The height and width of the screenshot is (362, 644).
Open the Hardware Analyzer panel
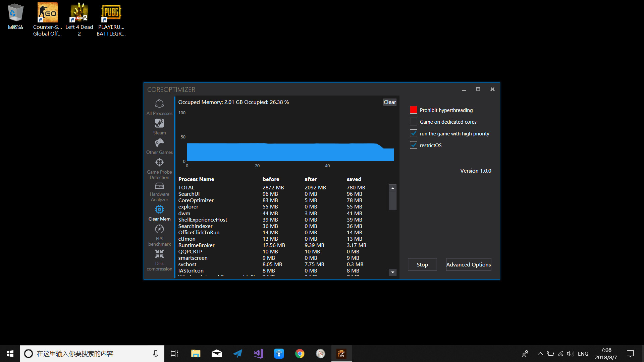159,190
